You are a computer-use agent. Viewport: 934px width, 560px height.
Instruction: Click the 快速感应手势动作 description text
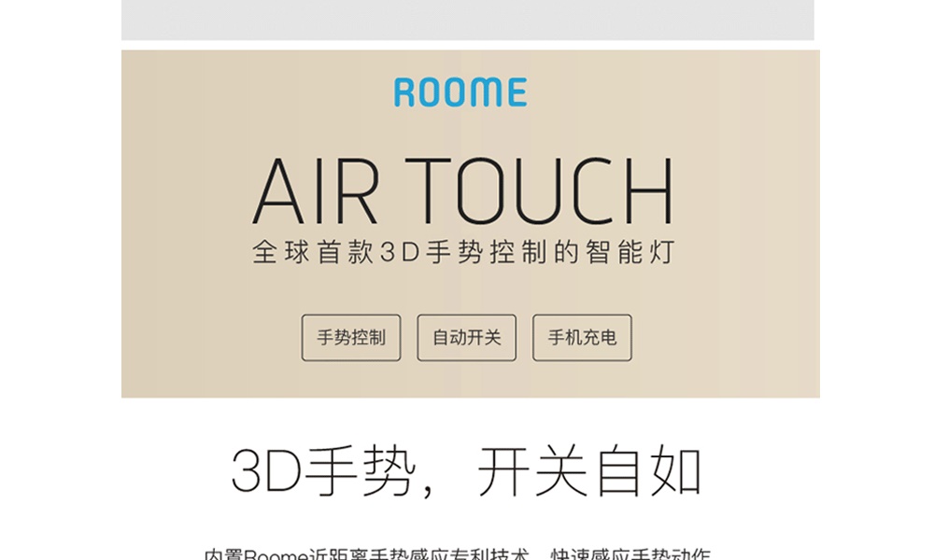(x=630, y=554)
